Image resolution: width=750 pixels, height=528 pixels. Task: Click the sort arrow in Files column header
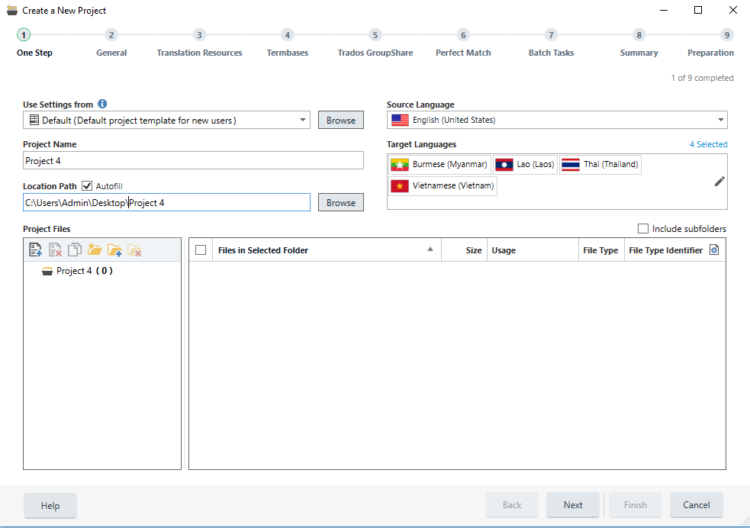tap(430, 250)
